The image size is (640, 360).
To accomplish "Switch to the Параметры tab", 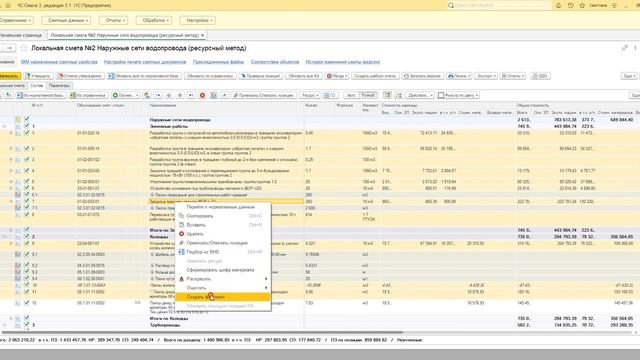I will click(x=59, y=85).
